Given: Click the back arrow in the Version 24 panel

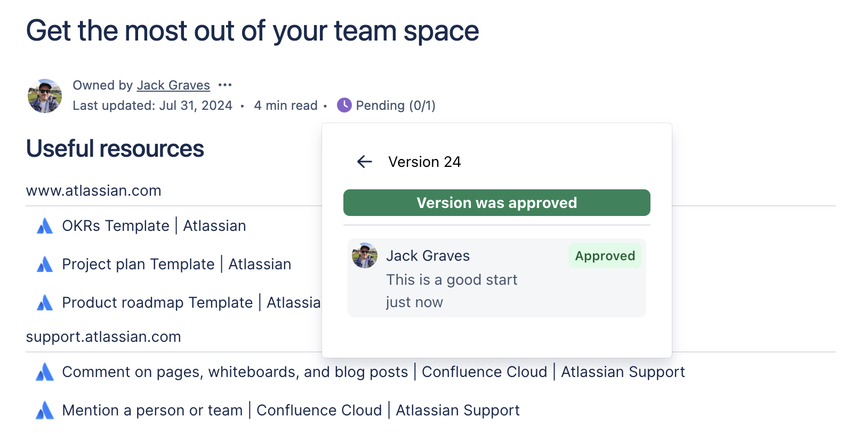Looking at the screenshot, I should point(364,162).
